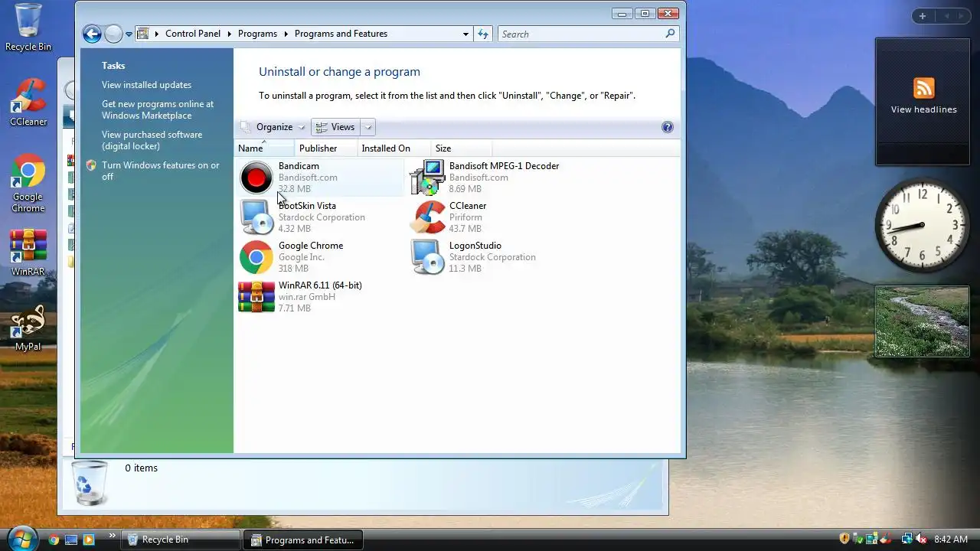Switch to Programs and Features taskbar button
980x551 pixels.
click(x=302, y=540)
